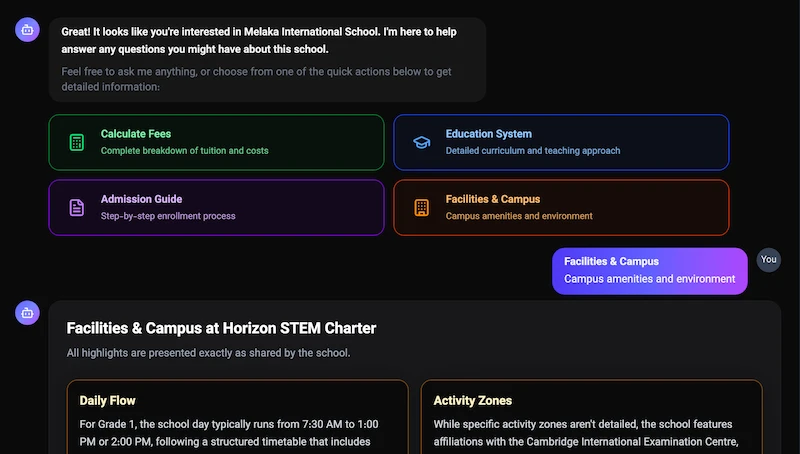Click the bot avatar beside the Facilities response

tap(27, 313)
